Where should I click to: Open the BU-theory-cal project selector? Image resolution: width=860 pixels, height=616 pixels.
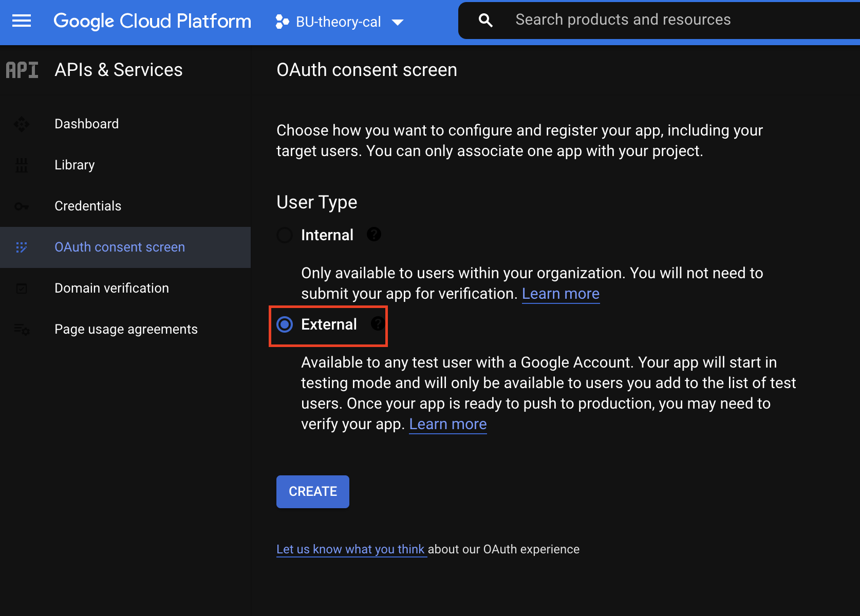coord(340,22)
